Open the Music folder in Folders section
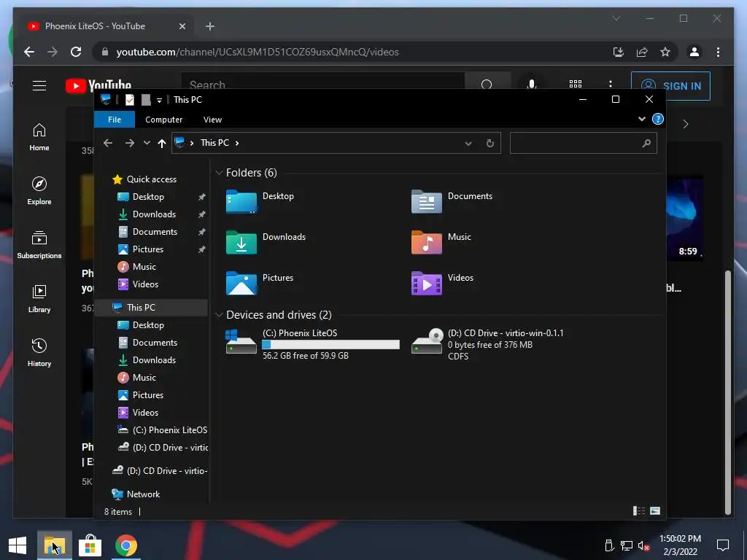747x560 pixels. (426, 242)
